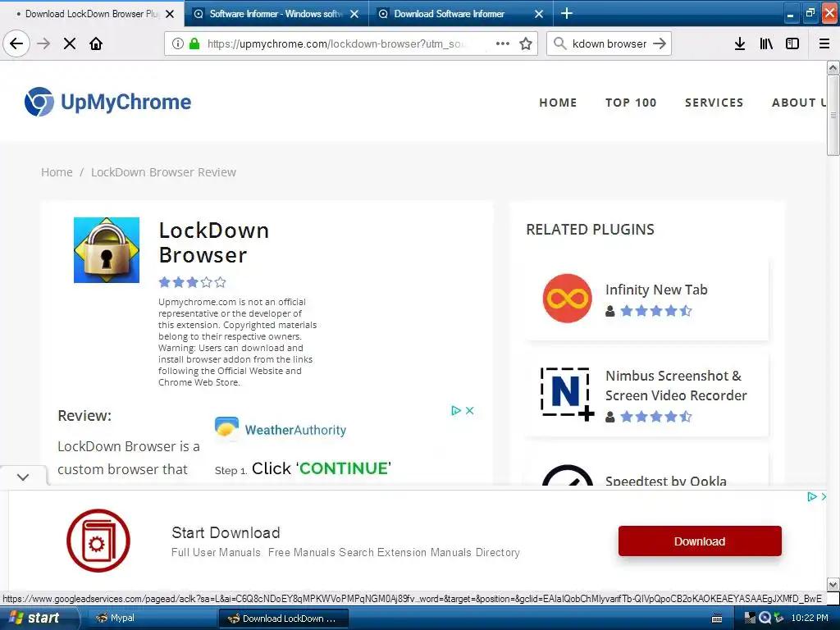
Task: Click the green padlock security icon
Action: tap(194, 43)
